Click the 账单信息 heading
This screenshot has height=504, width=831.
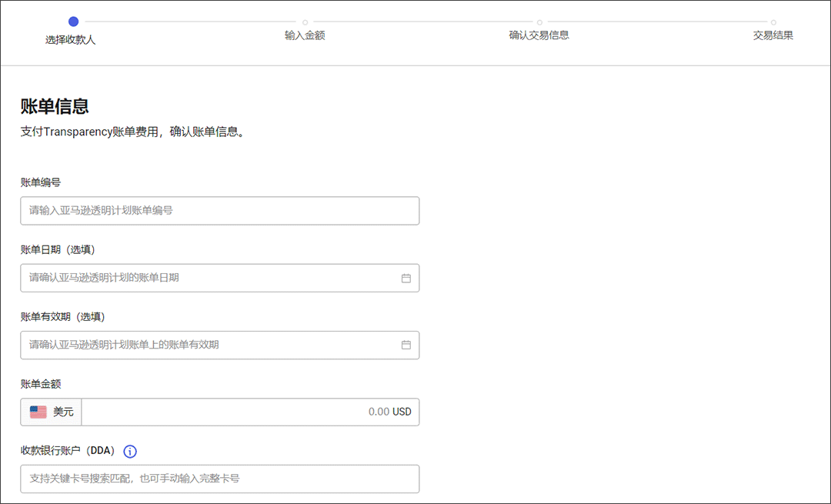pyautogui.click(x=55, y=107)
